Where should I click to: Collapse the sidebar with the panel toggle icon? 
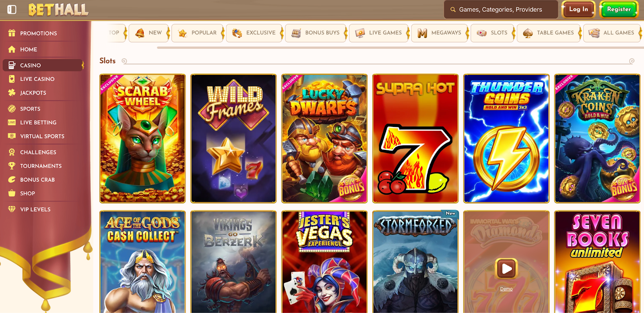click(x=12, y=9)
